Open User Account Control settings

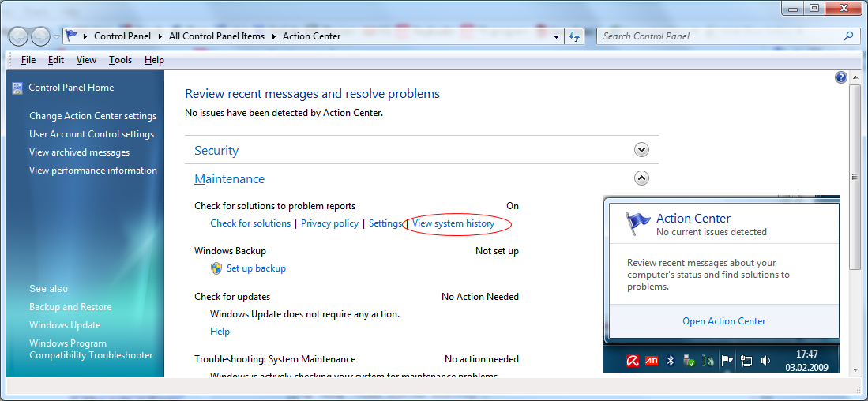point(92,134)
